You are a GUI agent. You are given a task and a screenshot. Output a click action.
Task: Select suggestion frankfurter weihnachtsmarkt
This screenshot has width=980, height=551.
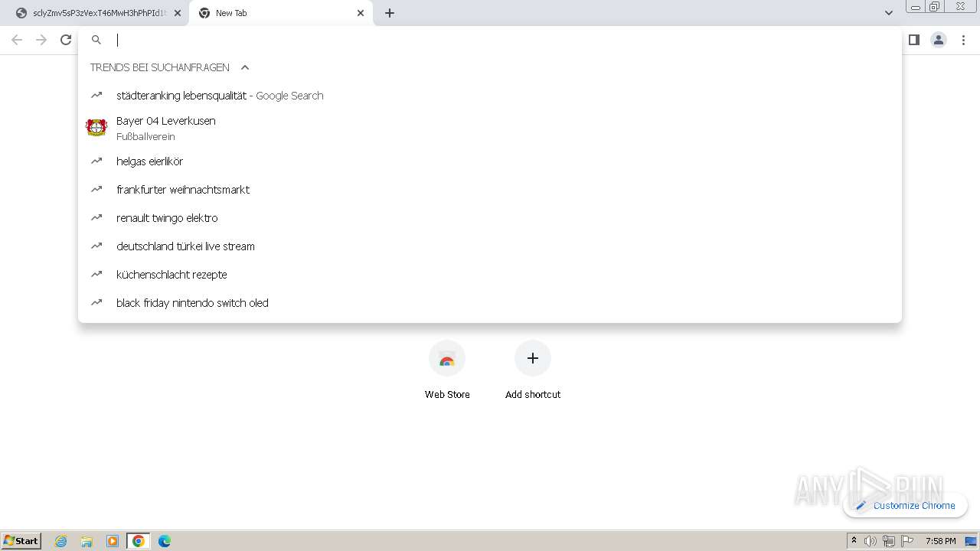(x=490, y=190)
